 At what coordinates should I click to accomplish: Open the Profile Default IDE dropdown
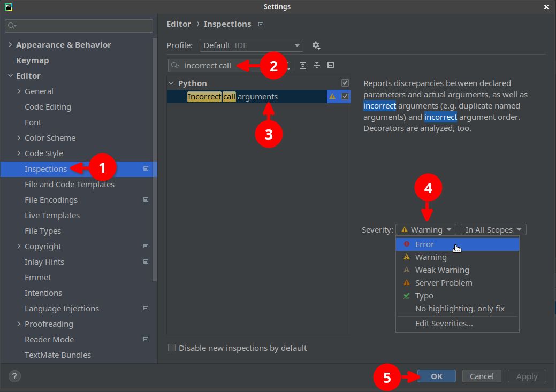click(252, 45)
